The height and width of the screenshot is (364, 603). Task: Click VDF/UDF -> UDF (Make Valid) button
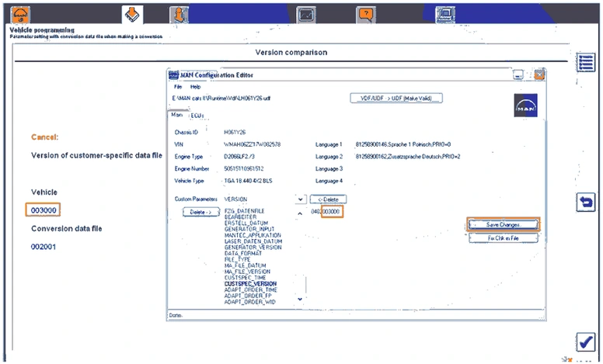tap(396, 99)
